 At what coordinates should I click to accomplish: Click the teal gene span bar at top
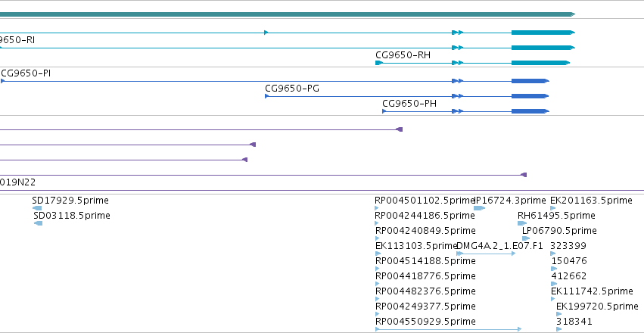pyautogui.click(x=288, y=14)
